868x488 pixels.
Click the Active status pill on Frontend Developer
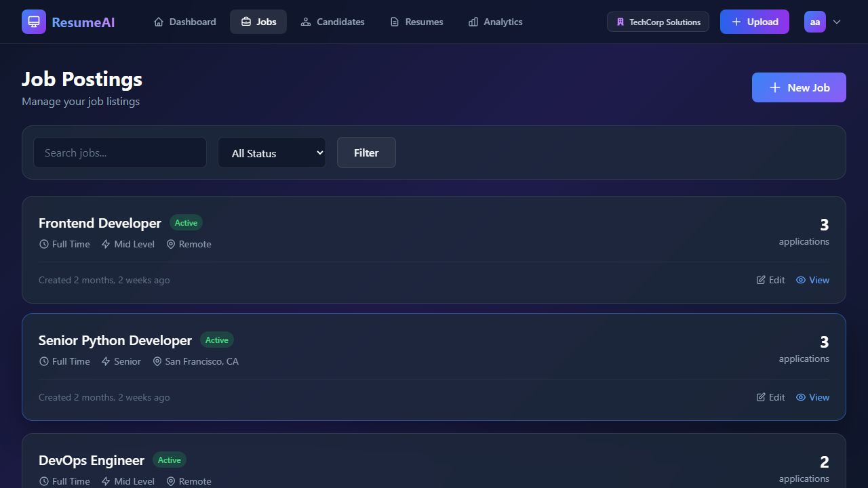pos(185,222)
